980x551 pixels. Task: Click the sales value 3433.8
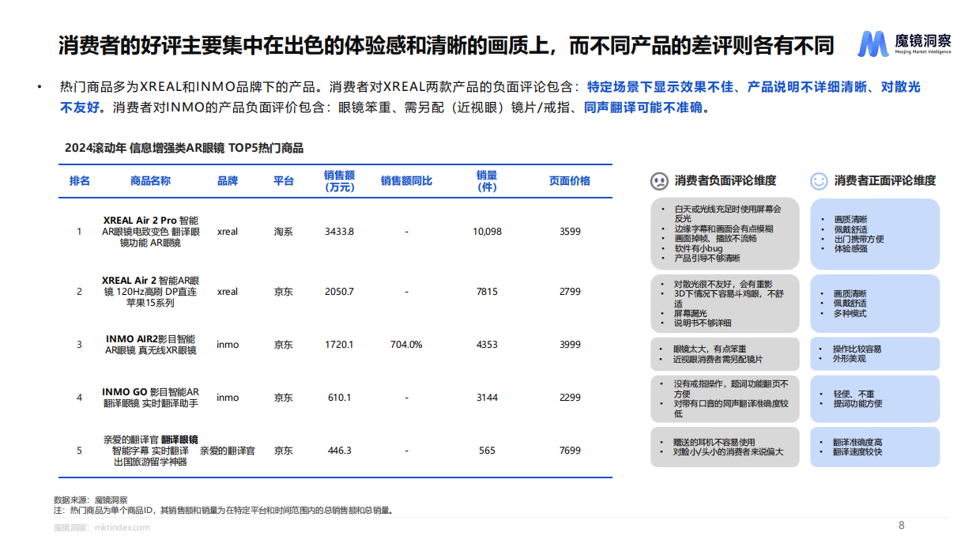coord(339,232)
